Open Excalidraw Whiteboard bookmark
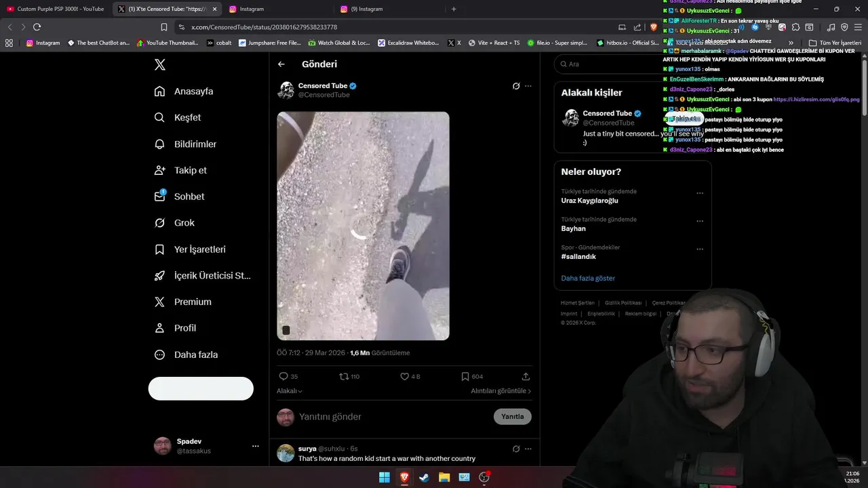 [x=409, y=43]
